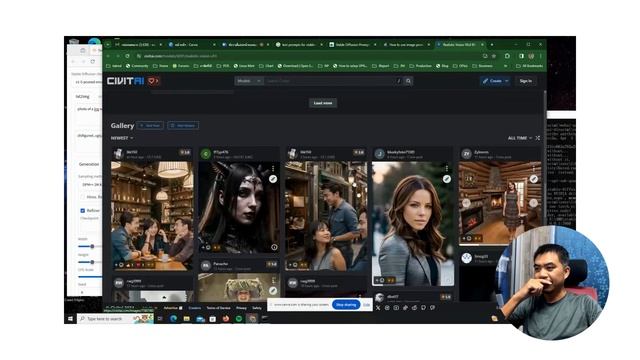This screenshot has height=360, width=640.
Task: Open Chrome three-dot menu
Action: [541, 56]
